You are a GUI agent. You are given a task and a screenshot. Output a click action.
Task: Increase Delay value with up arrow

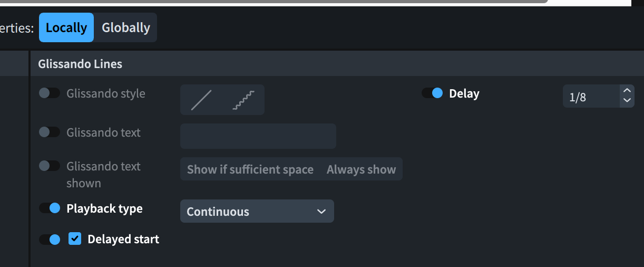[627, 91]
